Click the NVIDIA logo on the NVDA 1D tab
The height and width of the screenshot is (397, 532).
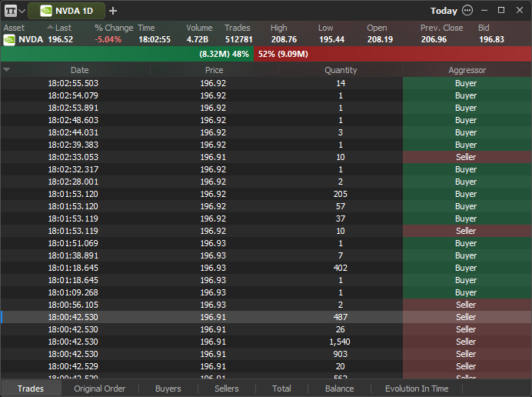[x=46, y=11]
